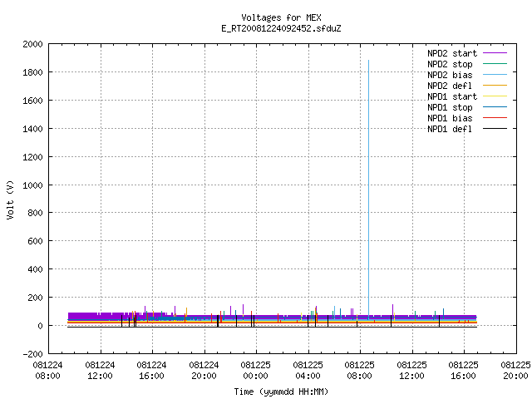Viewport: 532px width, 399px height.
Task: Click the 1200 y-axis tick value
Action: (x=32, y=157)
